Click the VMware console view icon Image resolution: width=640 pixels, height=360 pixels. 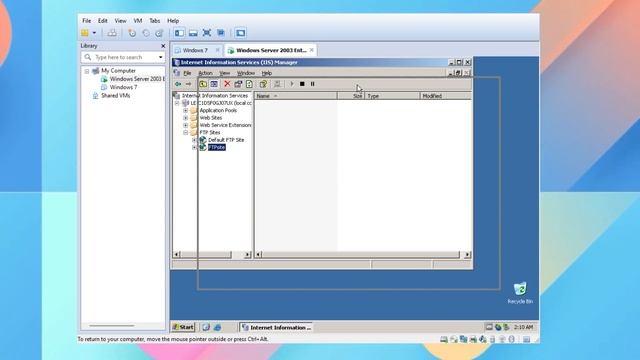coord(240,33)
